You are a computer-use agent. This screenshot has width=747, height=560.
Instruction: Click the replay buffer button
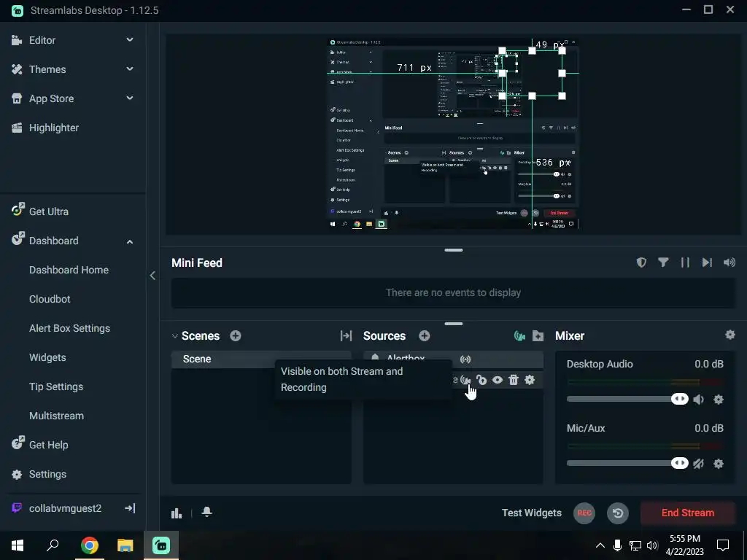pos(618,513)
